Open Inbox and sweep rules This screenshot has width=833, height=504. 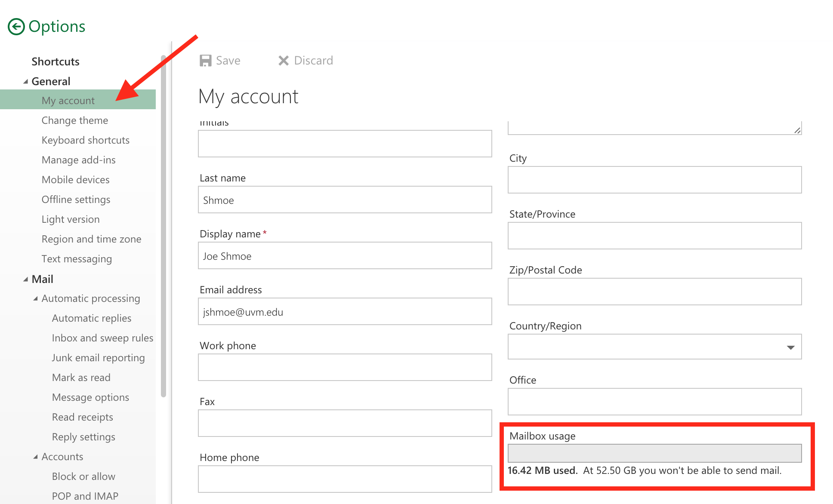102,338
